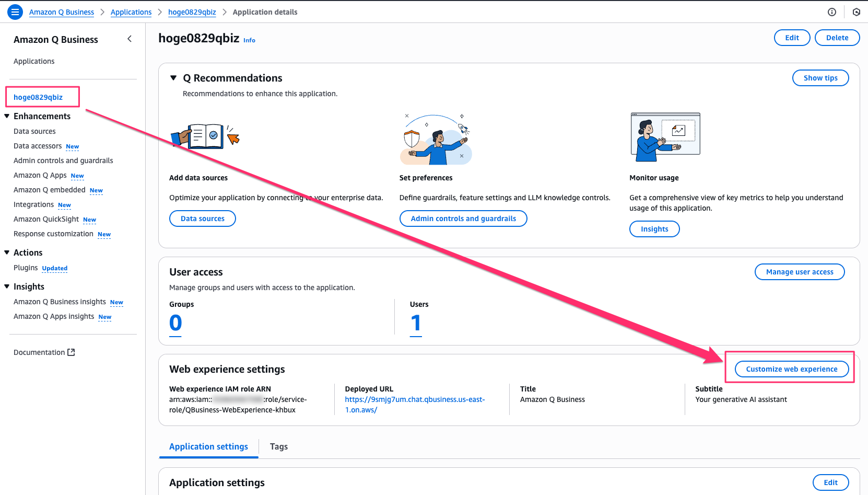Open Amazon Q Business insights sidebar item
This screenshot has width=868, height=495.
(60, 302)
